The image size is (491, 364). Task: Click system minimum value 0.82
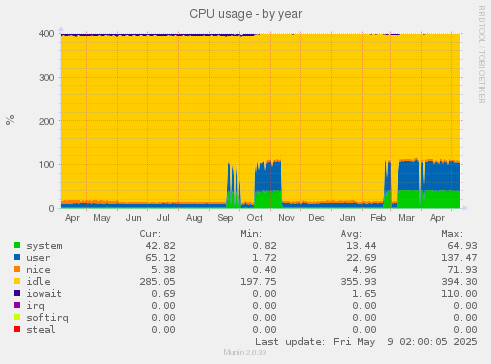coord(264,246)
